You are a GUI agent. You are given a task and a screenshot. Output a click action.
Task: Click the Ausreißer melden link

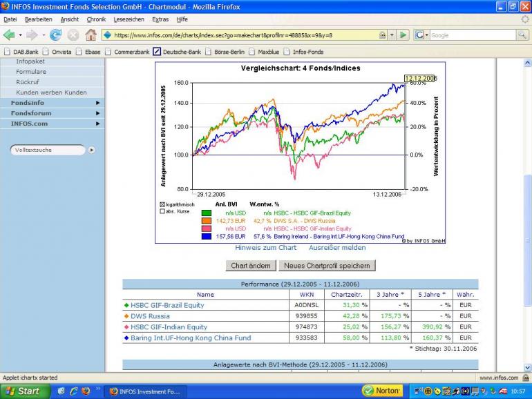pyautogui.click(x=337, y=247)
